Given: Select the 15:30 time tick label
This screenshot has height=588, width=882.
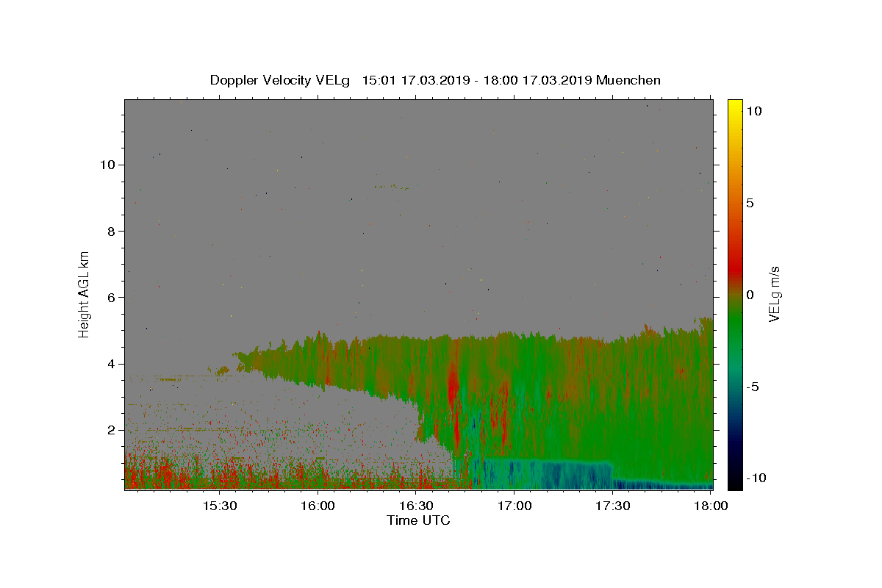Looking at the screenshot, I should coord(219,506).
